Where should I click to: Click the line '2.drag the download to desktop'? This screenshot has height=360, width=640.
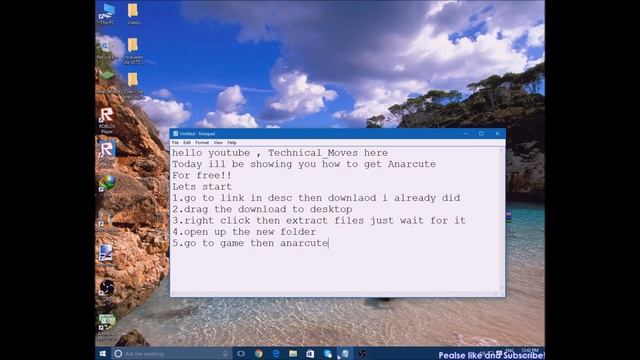coord(262,209)
